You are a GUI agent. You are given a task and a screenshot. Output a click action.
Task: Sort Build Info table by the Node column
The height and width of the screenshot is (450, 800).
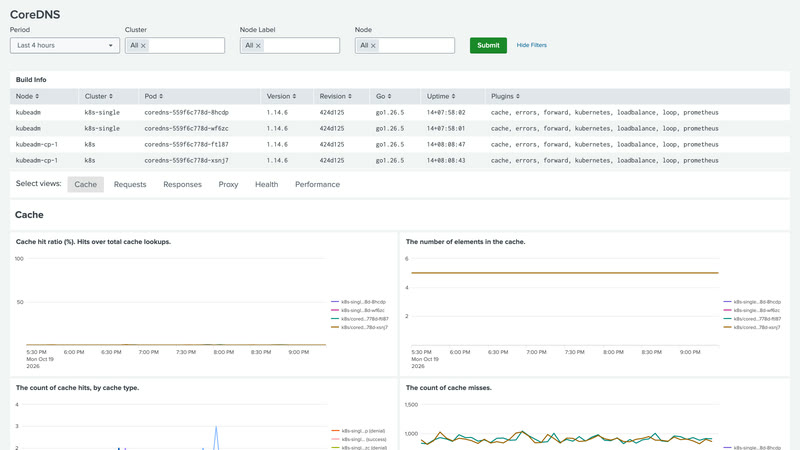click(28, 96)
